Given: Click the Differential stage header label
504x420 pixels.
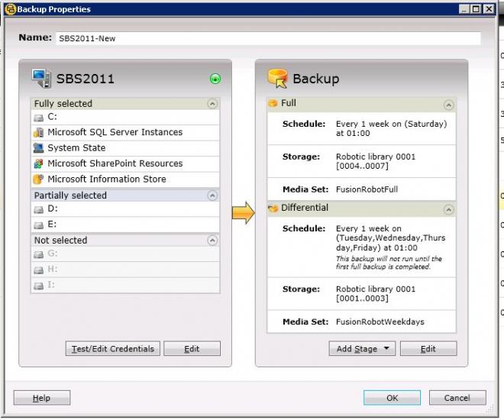Looking at the screenshot, I should [x=305, y=208].
